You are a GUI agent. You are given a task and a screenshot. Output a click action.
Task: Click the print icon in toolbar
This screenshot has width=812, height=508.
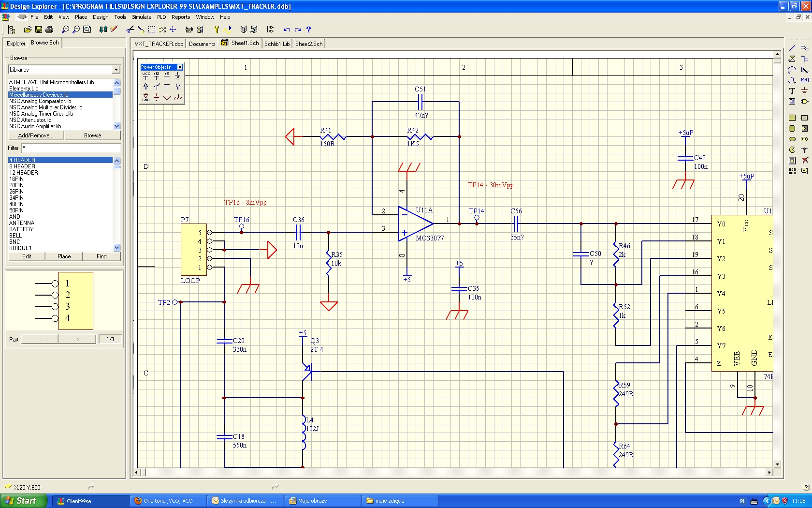[x=49, y=30]
